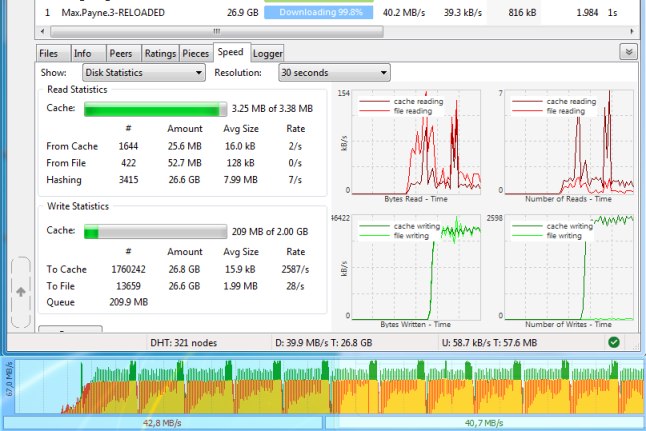The width and height of the screenshot is (646, 431).
Task: Switch to the Ratings tab
Action: [x=160, y=54]
